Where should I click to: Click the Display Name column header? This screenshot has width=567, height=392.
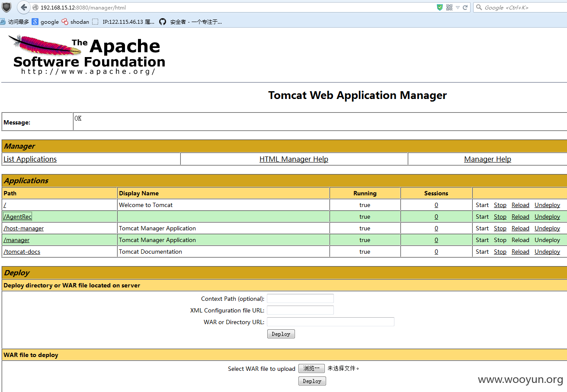click(139, 193)
